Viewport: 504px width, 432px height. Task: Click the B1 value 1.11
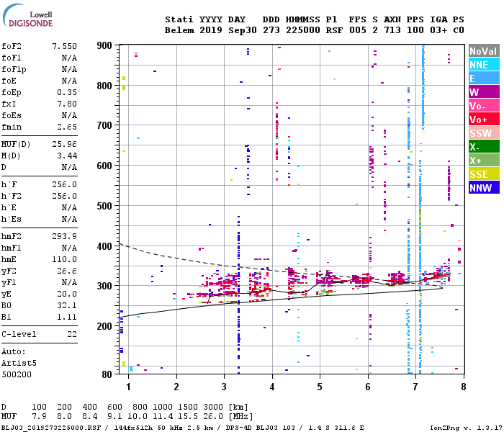67,318
